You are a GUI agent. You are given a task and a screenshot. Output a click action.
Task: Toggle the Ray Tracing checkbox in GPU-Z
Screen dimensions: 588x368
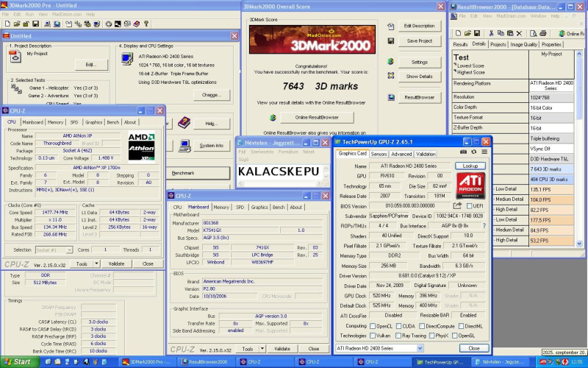[398, 336]
